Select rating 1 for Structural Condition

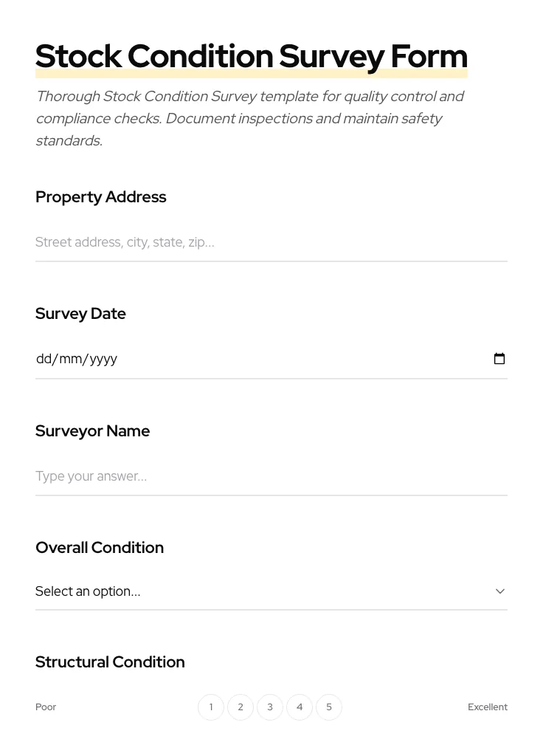(211, 707)
